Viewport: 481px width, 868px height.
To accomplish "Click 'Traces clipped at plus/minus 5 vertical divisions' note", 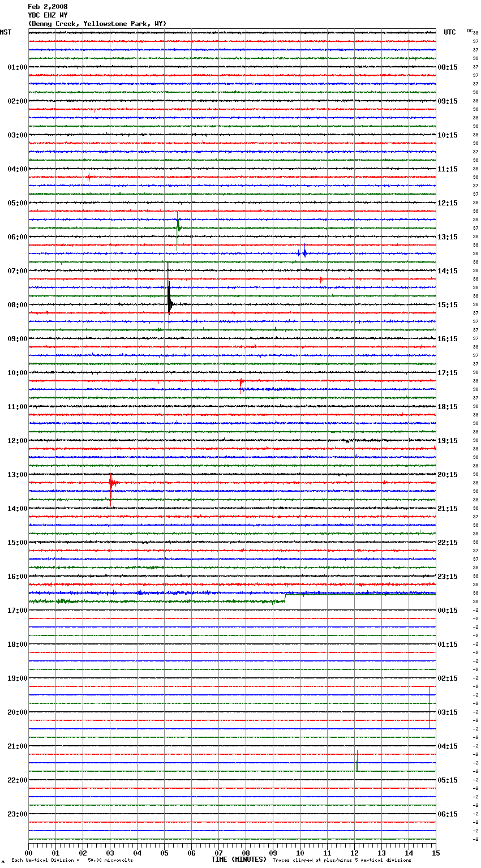I will tap(342, 861).
